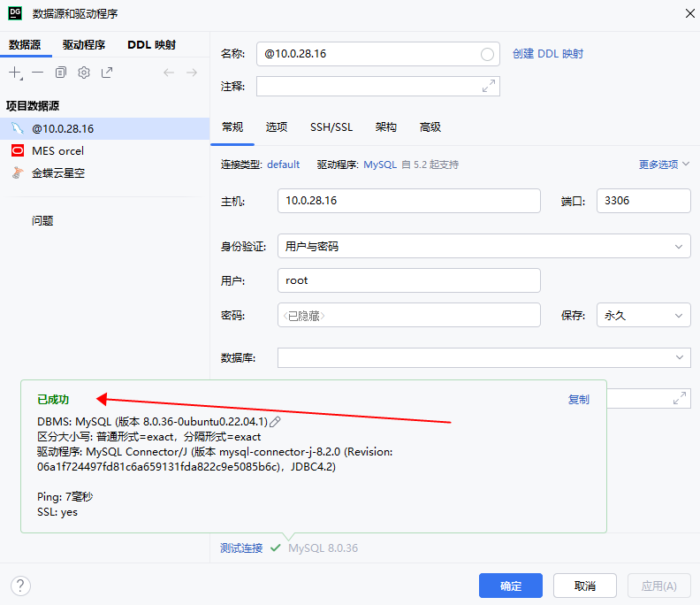Click the 主机 host input field
The height and width of the screenshot is (605, 700).
(x=408, y=201)
